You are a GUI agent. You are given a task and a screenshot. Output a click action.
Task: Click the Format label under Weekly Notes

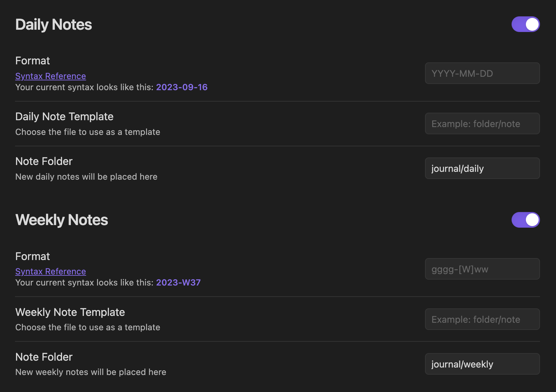pyautogui.click(x=32, y=256)
